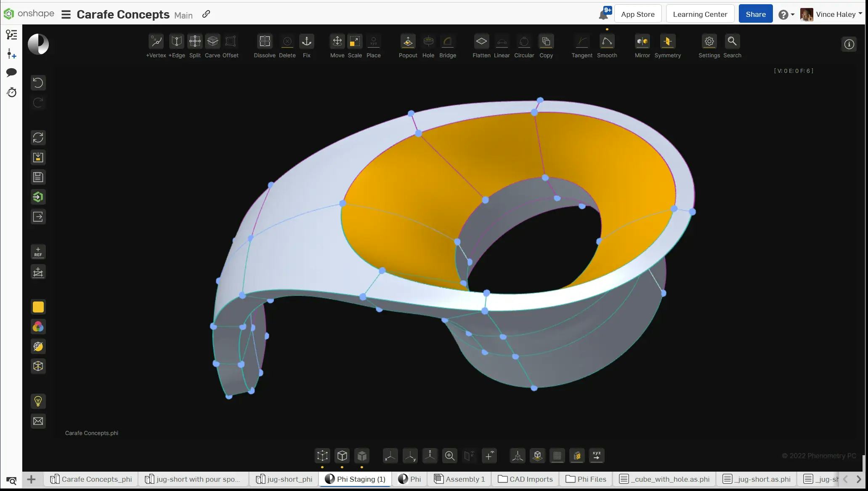Screen dimensions: 868x491
Task: Toggle the ground plane grid visibility
Action: 557,456
